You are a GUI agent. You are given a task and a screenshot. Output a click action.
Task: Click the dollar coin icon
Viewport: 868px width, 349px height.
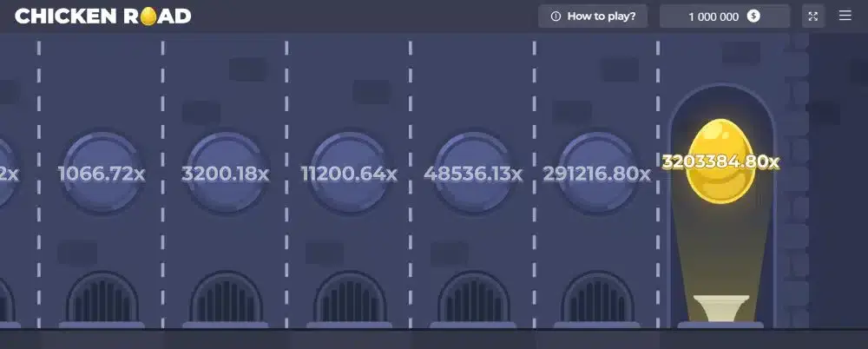point(753,16)
